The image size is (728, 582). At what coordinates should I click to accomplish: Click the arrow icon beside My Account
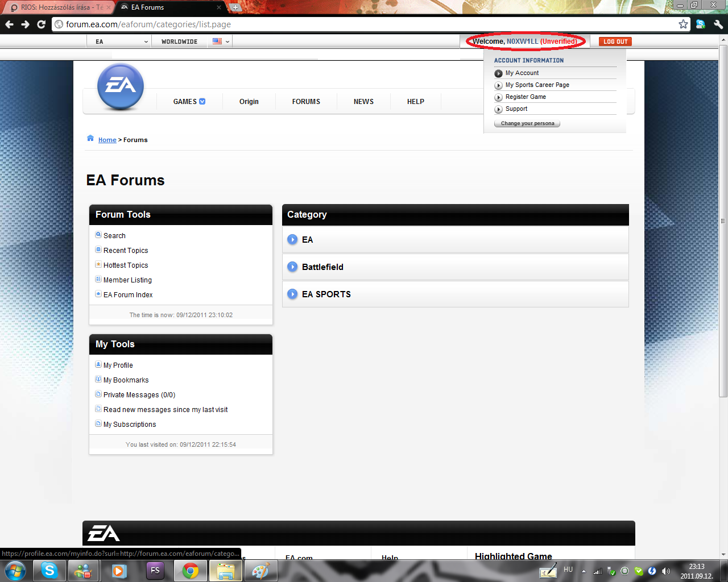point(498,73)
